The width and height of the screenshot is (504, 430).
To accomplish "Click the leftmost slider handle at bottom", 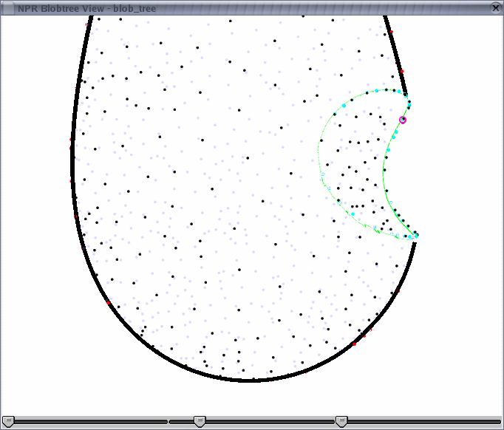I will click(x=9, y=421).
